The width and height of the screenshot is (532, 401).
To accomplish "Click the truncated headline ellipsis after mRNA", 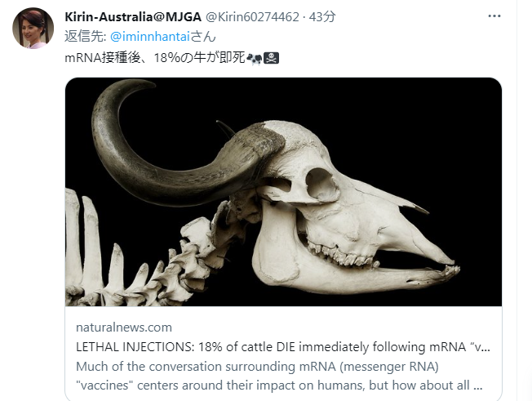I will 484,347.
